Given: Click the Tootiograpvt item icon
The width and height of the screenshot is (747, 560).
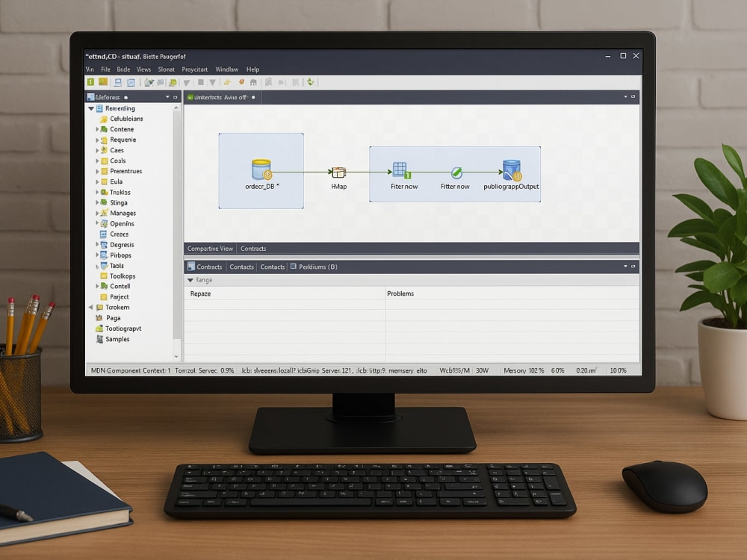Looking at the screenshot, I should coord(99,329).
